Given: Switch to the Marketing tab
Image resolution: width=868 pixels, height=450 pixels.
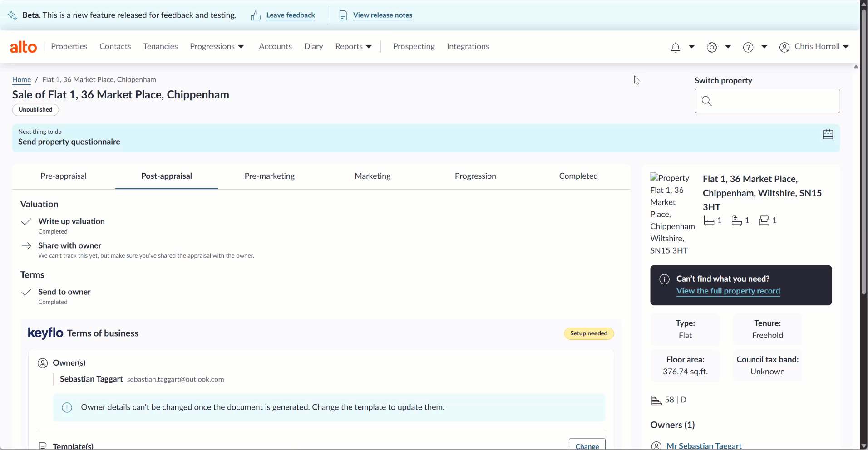Looking at the screenshot, I should (x=372, y=176).
